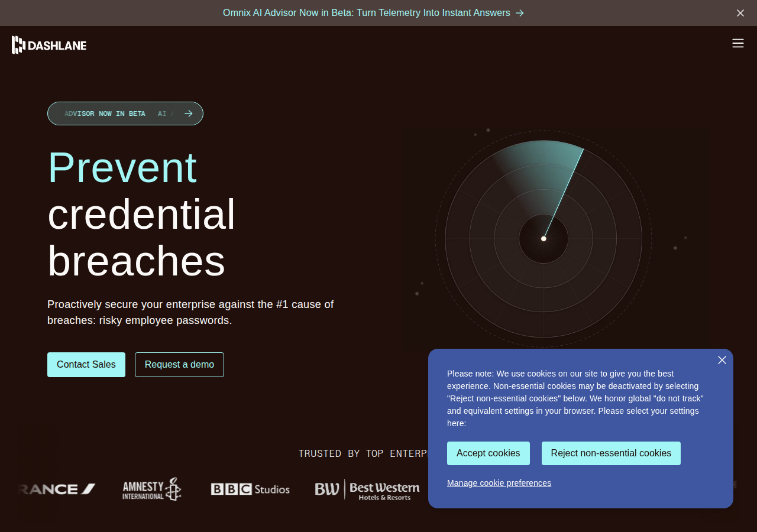The height and width of the screenshot is (532, 757).
Task: Click the radar animation graphic
Action: [544, 239]
